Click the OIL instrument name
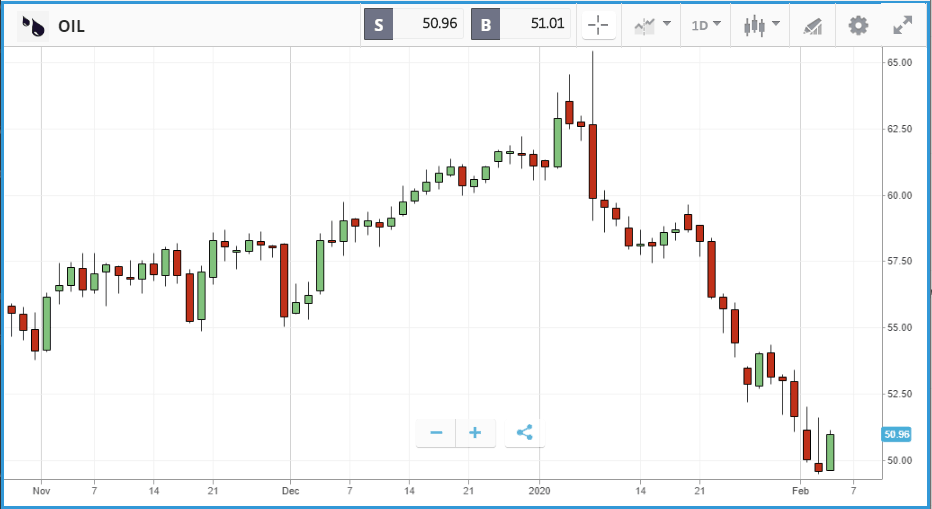The image size is (932, 509). tap(71, 27)
